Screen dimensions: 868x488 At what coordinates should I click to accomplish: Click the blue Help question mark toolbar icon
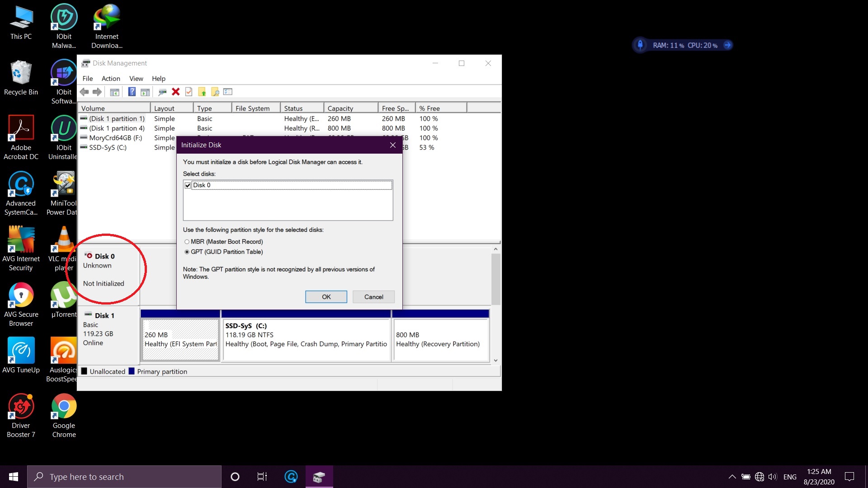(132, 92)
